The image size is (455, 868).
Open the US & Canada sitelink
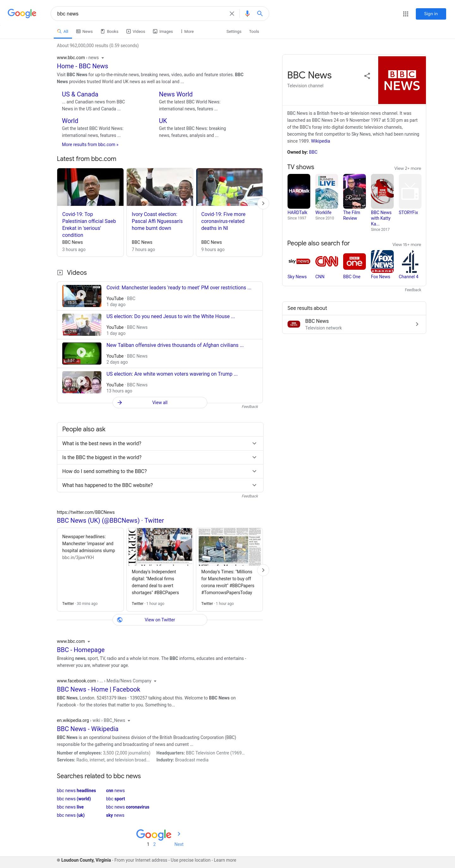pyautogui.click(x=80, y=94)
